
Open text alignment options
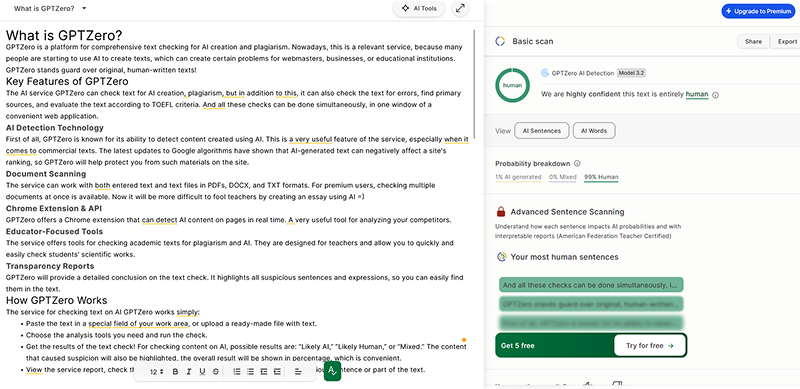[x=298, y=372]
